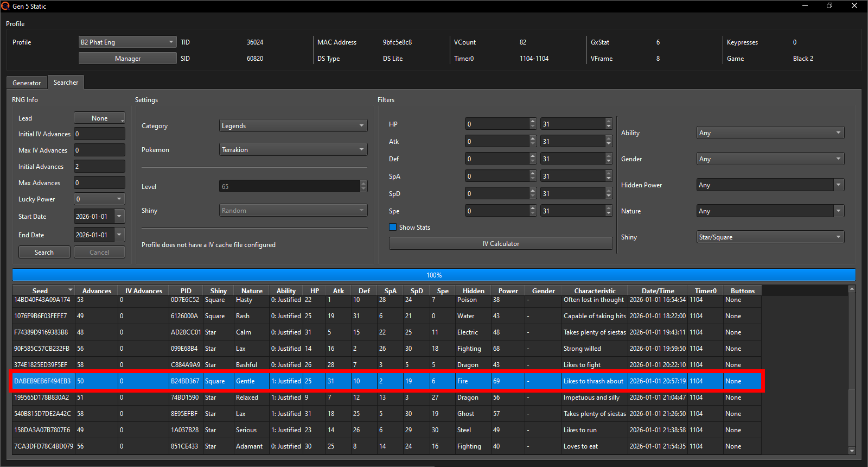Click the 100% progress bar
Screen dimensions: 868x467
433,275
